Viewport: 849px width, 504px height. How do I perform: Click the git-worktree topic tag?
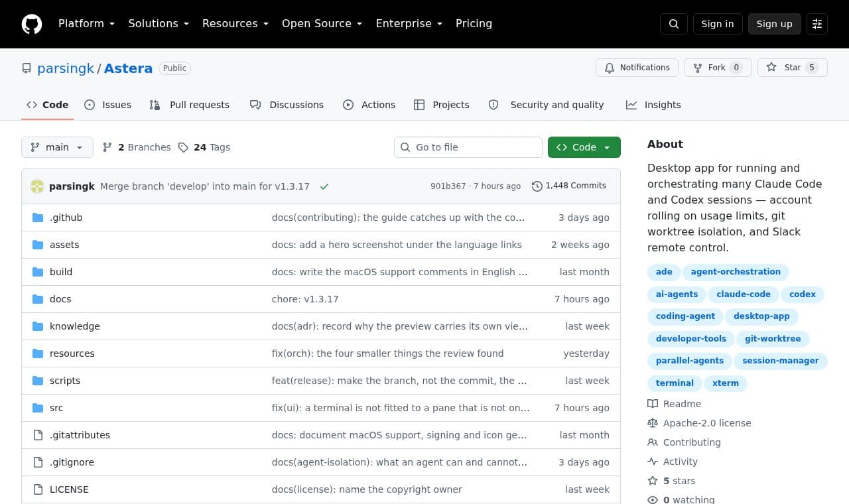click(773, 339)
